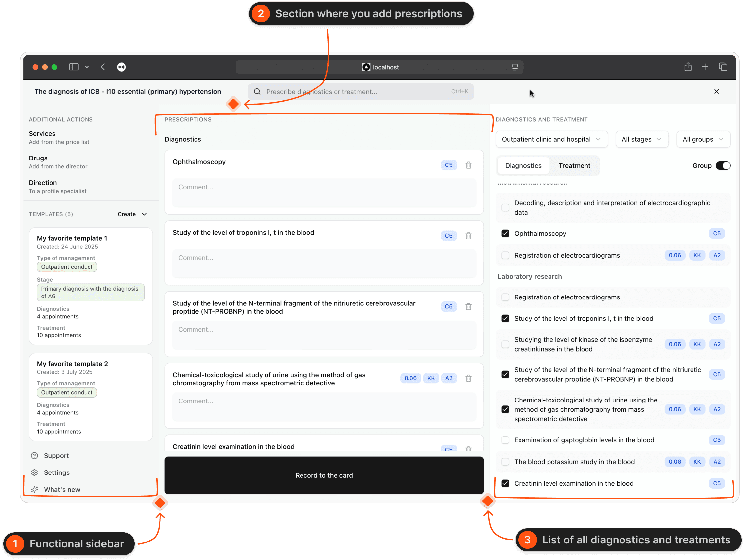Open the Create templates dropdown
Viewport: 745px width, 560px height.
click(132, 214)
